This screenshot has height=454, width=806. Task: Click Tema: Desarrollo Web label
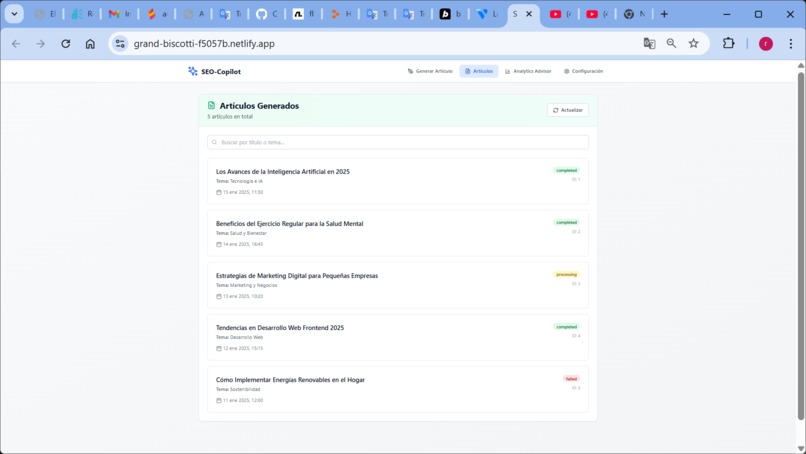239,337
